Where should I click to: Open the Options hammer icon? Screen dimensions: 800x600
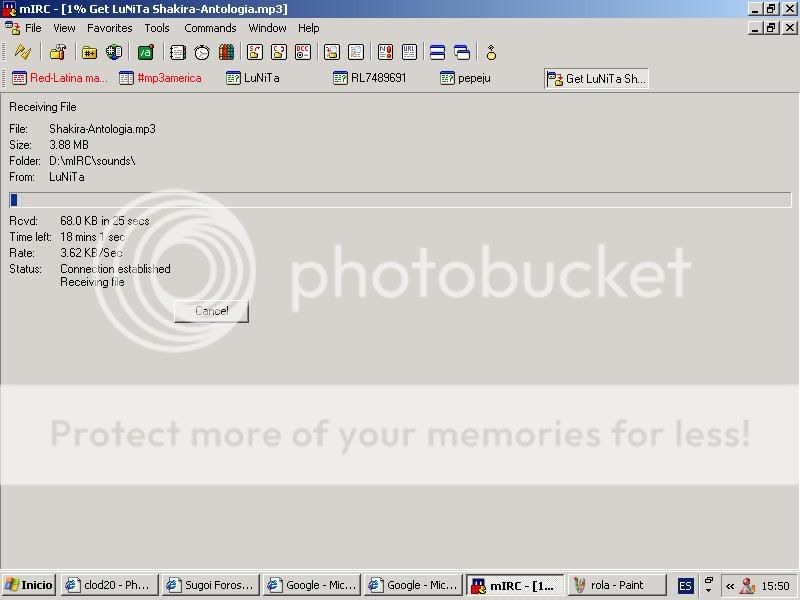tap(58, 52)
